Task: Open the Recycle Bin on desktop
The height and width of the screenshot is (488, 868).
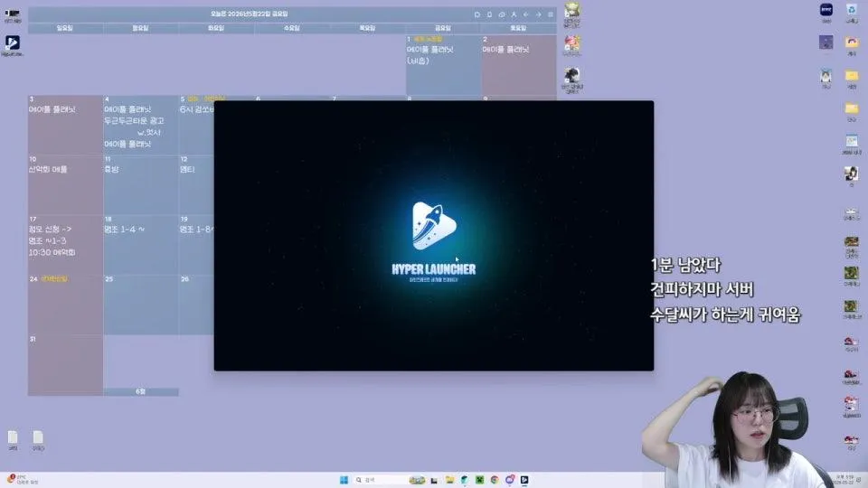Action: click(852, 13)
